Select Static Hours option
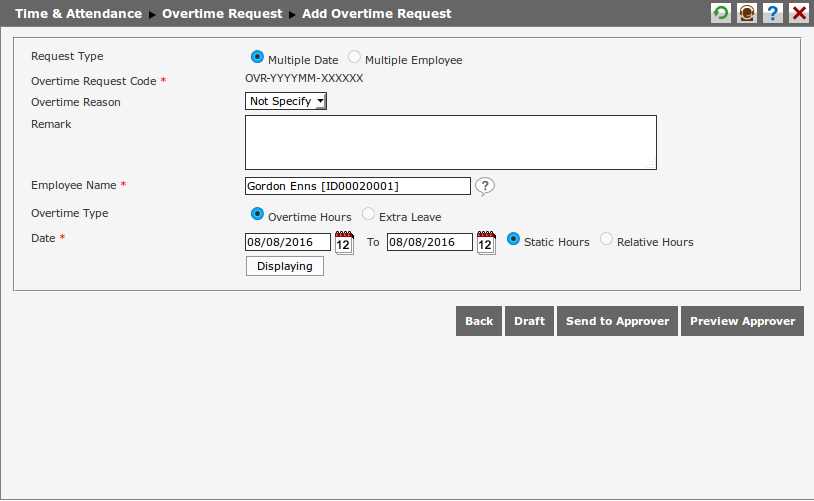The height and width of the screenshot is (501, 814). tap(514, 240)
